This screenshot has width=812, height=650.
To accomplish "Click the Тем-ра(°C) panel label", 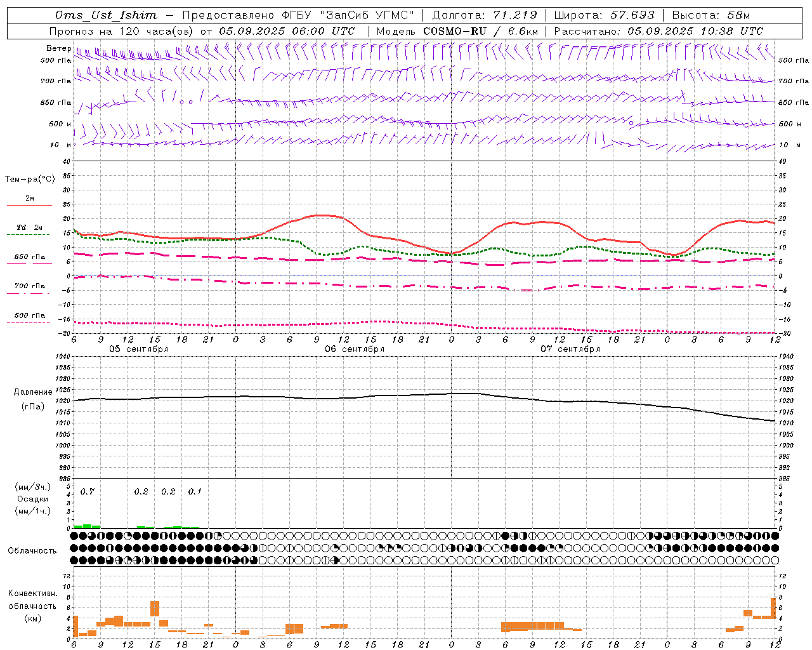I will [30, 180].
